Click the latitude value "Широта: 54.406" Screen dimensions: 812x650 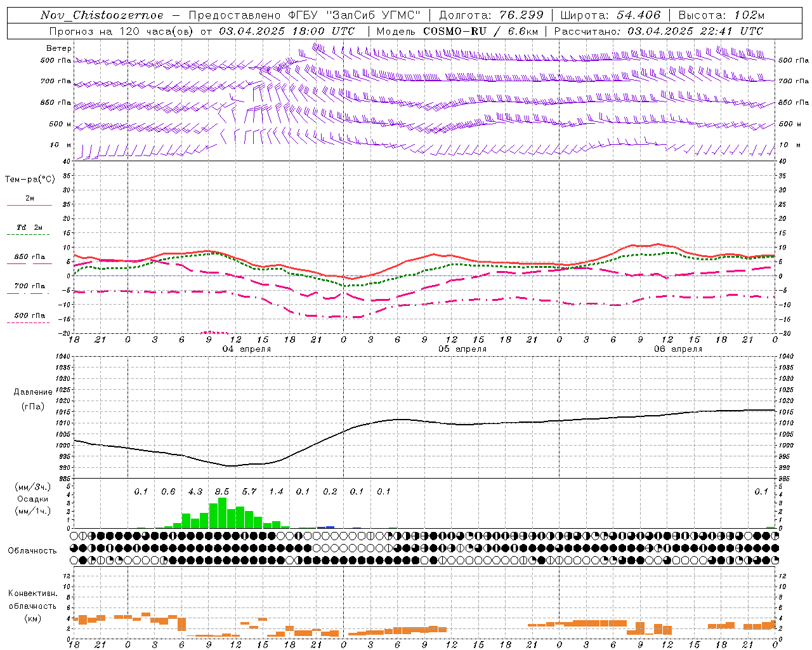coord(610,15)
